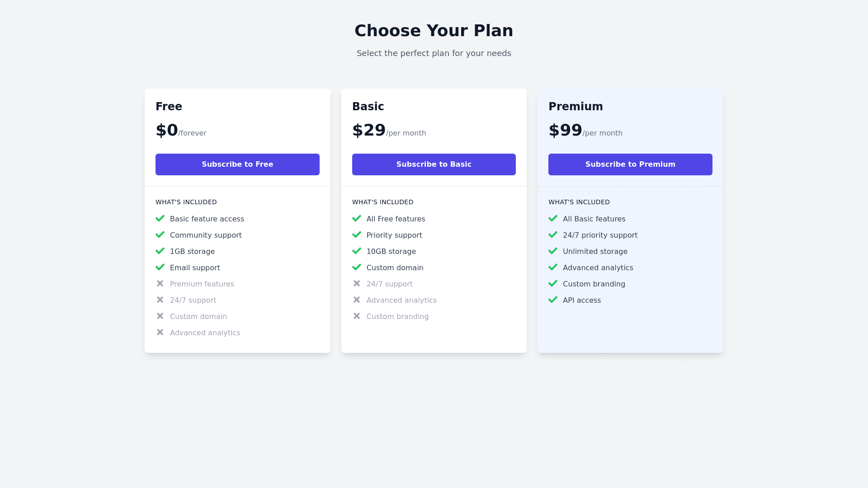The image size is (868, 488).
Task: Select the check icon next to 10GB storage
Action: (x=357, y=251)
